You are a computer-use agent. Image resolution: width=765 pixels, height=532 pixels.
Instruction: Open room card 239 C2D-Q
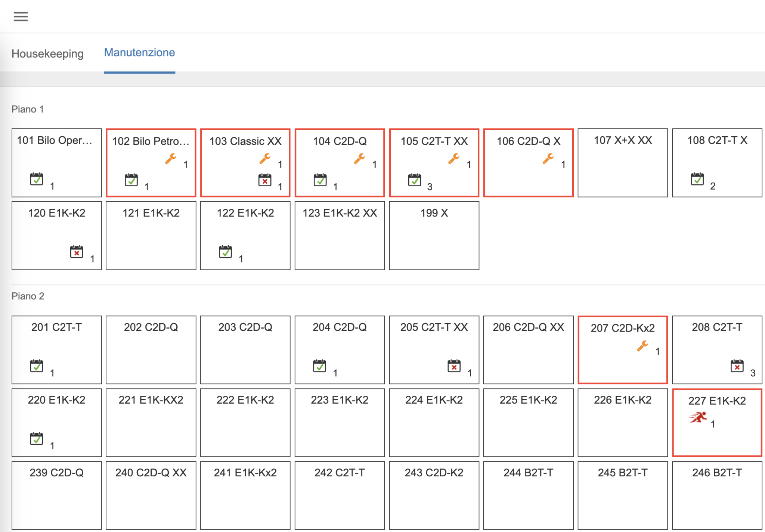tap(56, 495)
